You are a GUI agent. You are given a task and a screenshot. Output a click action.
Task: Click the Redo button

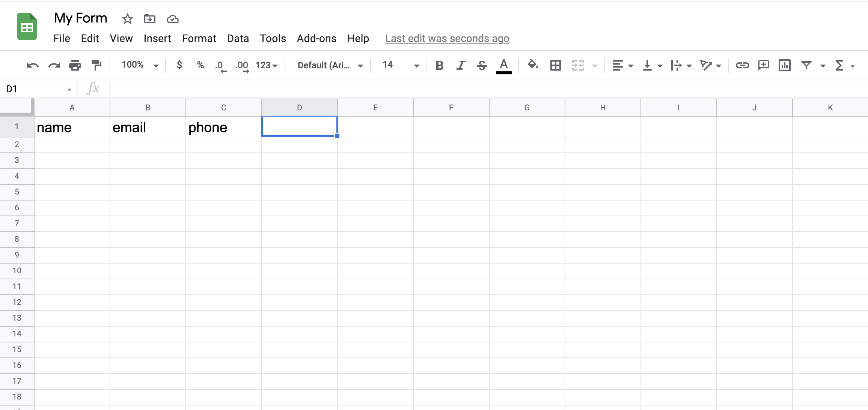coord(54,66)
